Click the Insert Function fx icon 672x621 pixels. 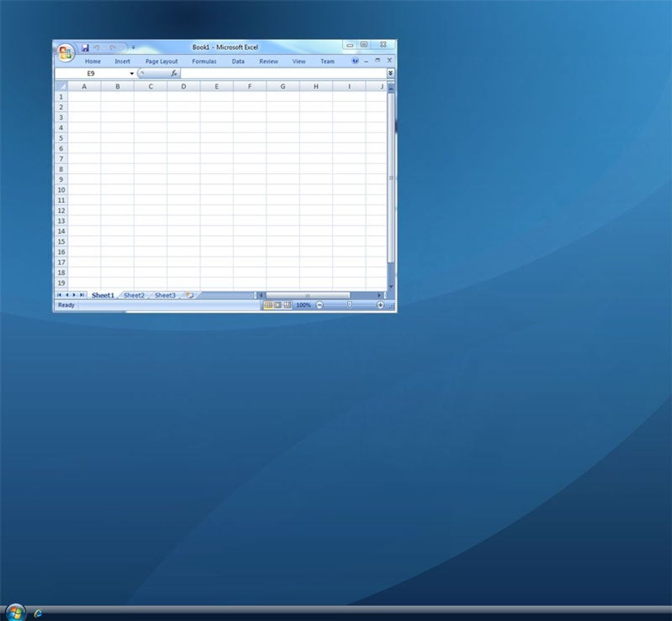coord(174,73)
